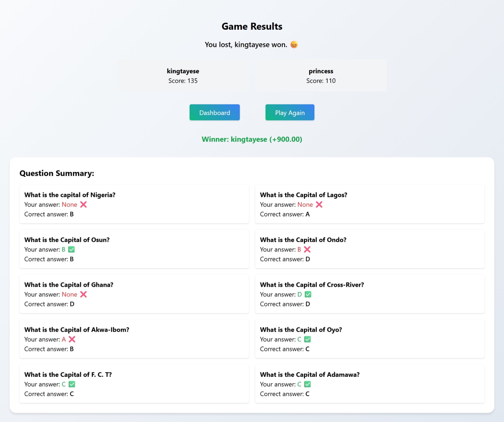Click the Play Again button
504x422 pixels.
pos(290,112)
